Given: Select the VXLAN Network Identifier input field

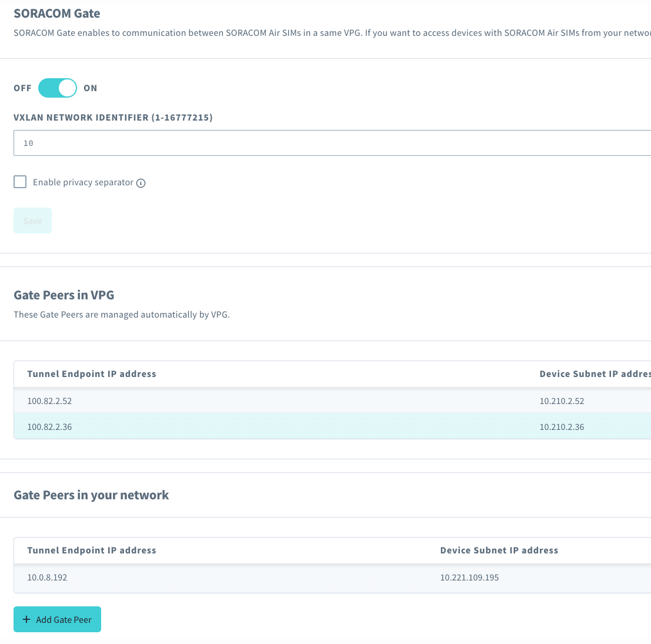Looking at the screenshot, I should click(x=235, y=142).
